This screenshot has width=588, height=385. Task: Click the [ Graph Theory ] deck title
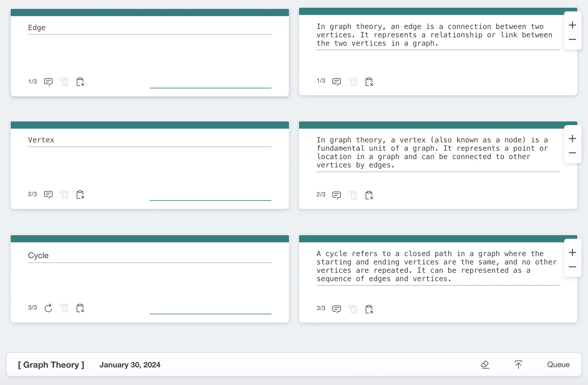pos(51,365)
